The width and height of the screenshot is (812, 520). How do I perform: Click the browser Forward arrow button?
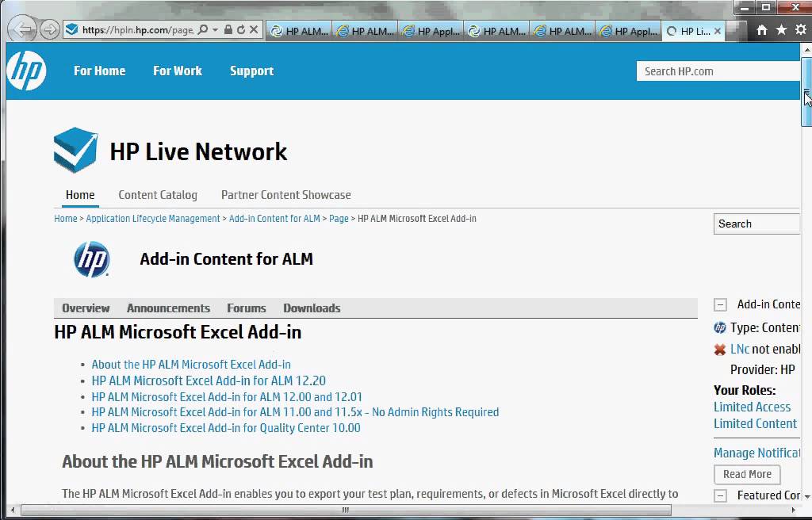50,29
